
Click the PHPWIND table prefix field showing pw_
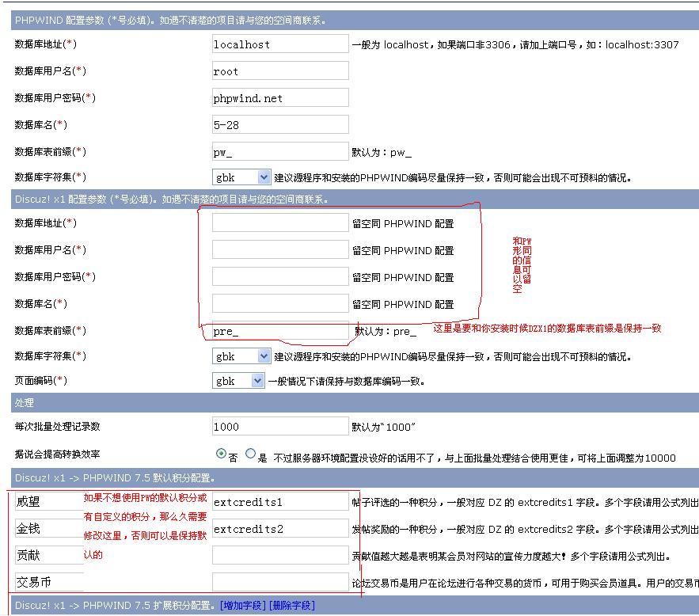pos(280,151)
